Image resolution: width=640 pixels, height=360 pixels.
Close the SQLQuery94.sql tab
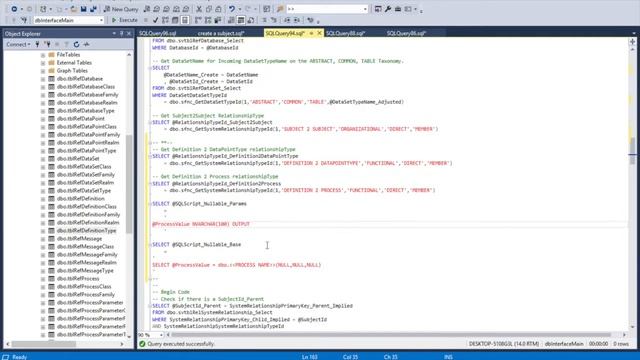pyautogui.click(x=319, y=33)
